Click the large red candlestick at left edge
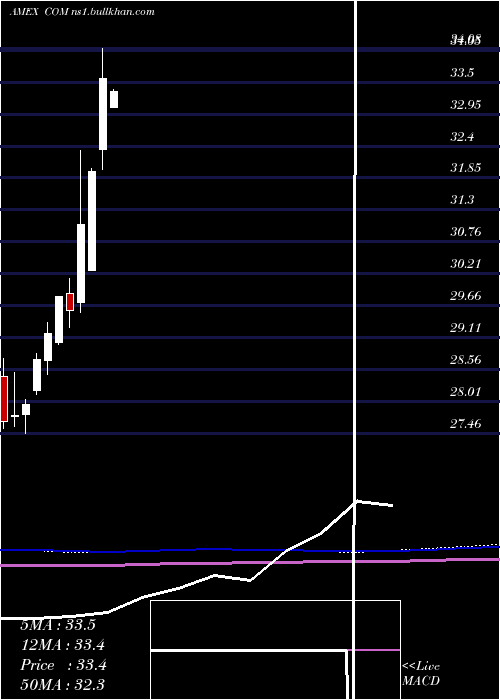Viewport: 500px width, 700px height. [4, 399]
